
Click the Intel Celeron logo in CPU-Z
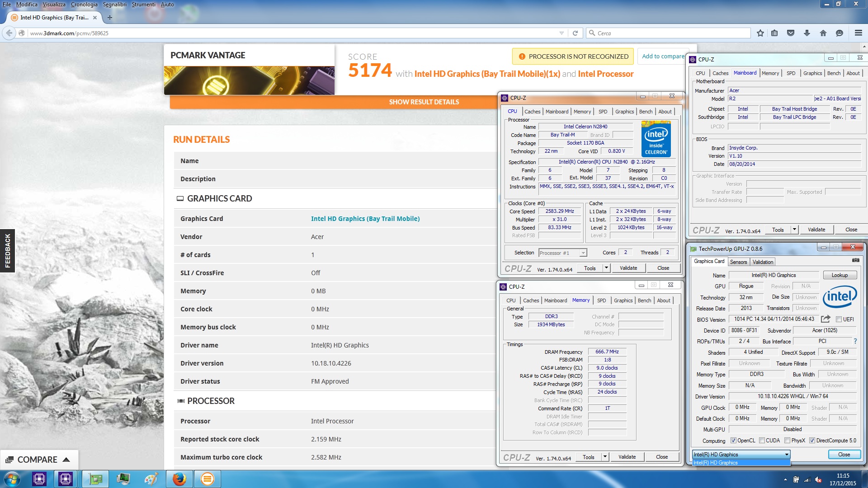(x=656, y=139)
